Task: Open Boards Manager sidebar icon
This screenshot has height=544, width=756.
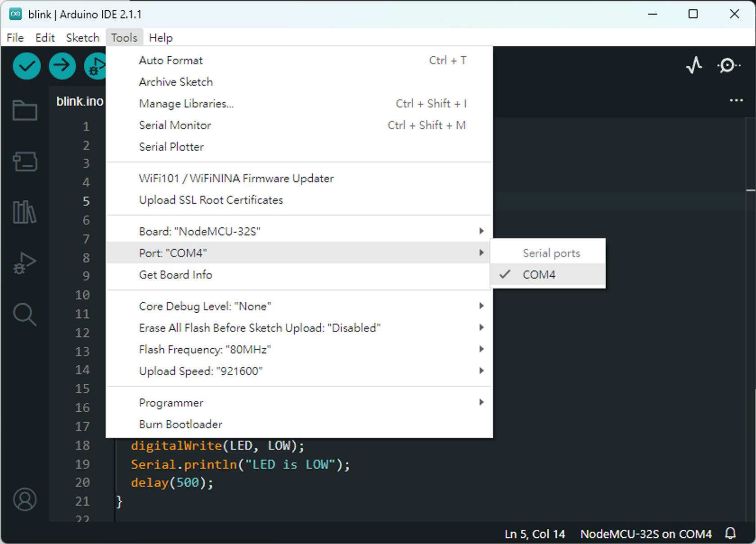Action: coord(25,162)
